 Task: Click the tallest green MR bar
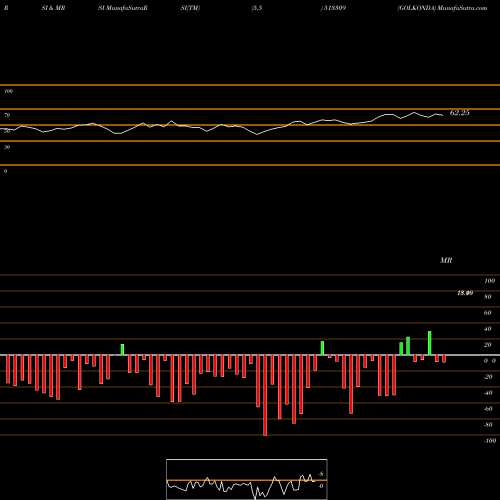point(430,343)
